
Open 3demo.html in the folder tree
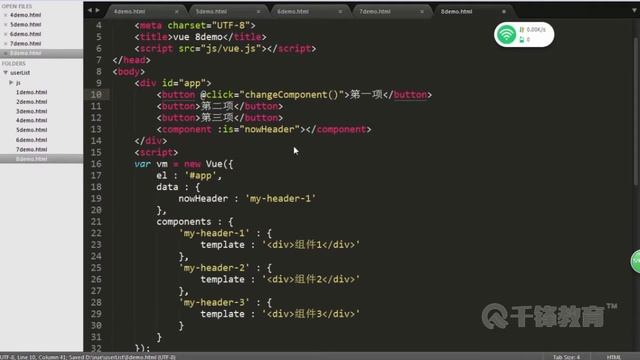coord(31,111)
